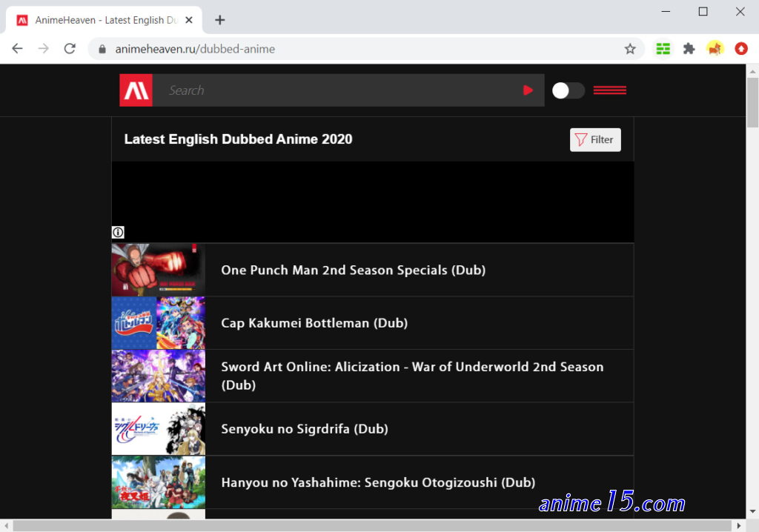The image size is (759, 532).
Task: Open One Punch Man 2nd Season Specials (Dub)
Action: [353, 270]
